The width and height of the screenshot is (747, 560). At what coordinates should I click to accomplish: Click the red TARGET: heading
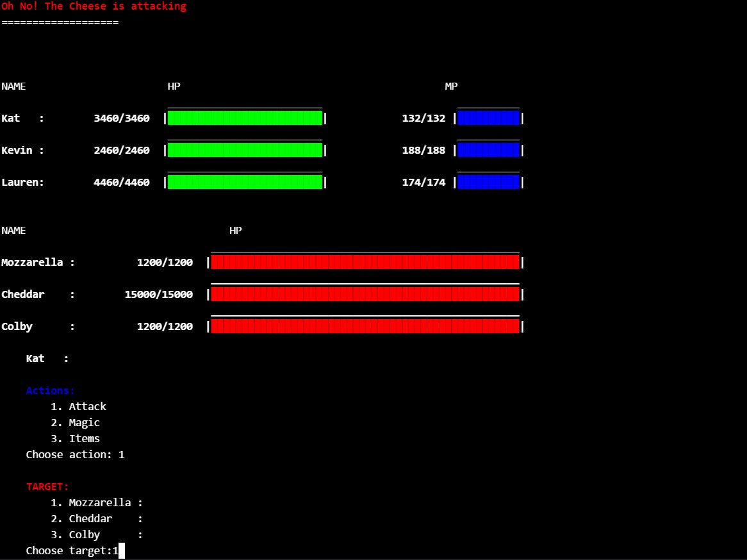(47, 486)
